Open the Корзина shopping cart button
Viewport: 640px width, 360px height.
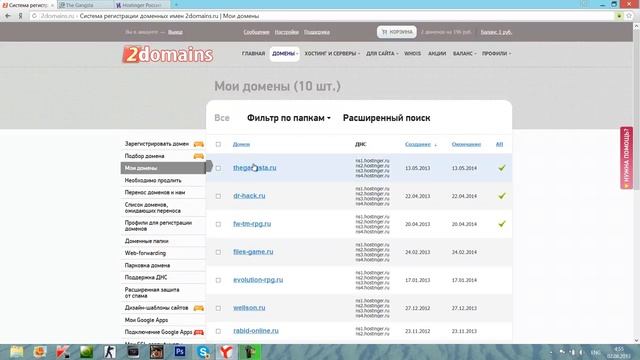[x=397, y=32]
